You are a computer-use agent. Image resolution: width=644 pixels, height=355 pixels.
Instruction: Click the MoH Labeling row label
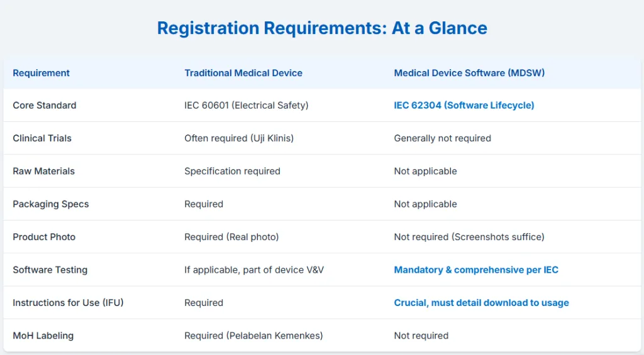(x=43, y=336)
